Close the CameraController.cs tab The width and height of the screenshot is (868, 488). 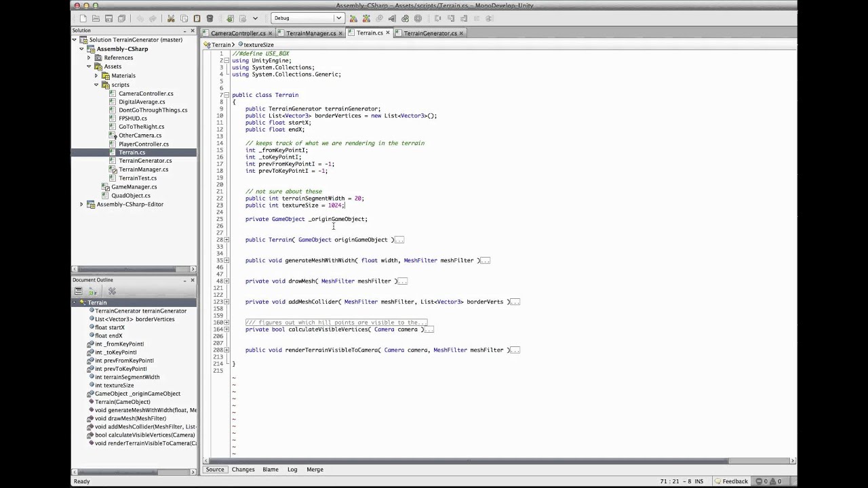(270, 33)
